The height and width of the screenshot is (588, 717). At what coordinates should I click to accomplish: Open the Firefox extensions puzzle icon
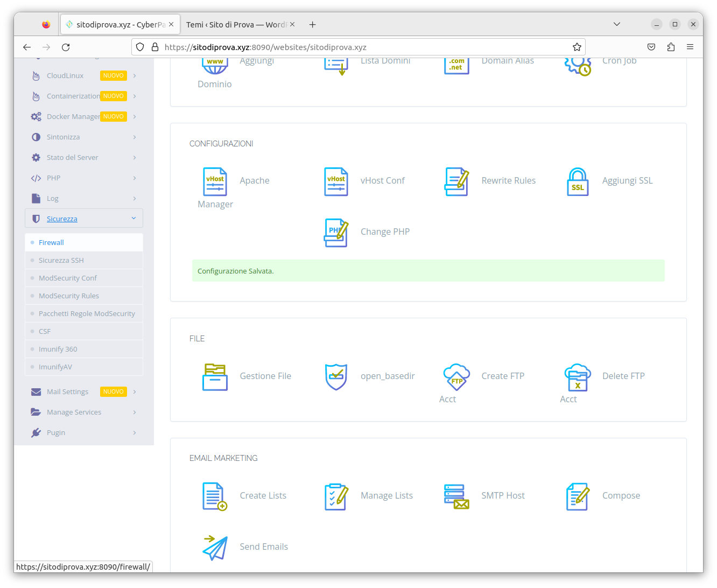pos(671,47)
